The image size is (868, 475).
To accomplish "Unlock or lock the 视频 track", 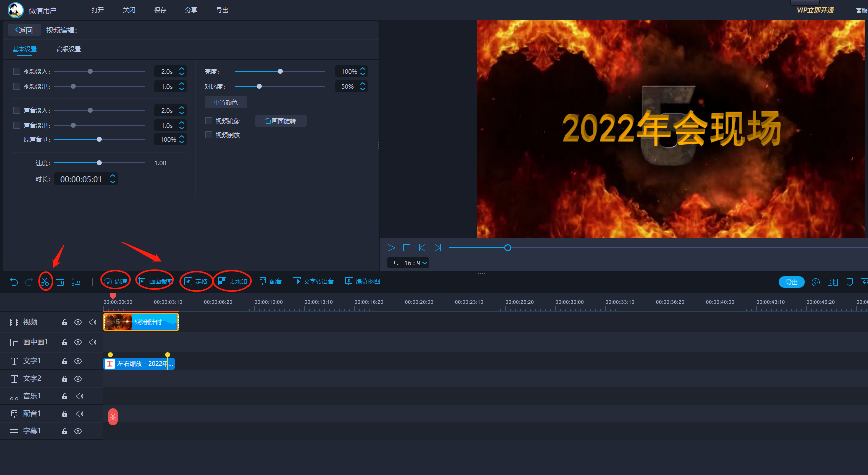I will (x=65, y=322).
